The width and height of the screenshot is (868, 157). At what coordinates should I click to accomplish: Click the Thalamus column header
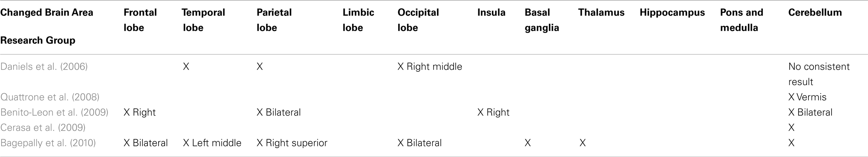pos(601,13)
